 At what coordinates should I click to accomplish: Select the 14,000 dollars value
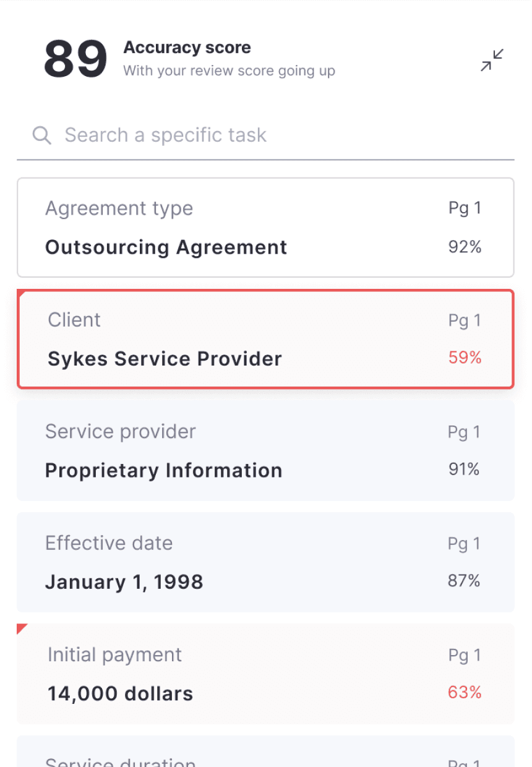tap(120, 694)
